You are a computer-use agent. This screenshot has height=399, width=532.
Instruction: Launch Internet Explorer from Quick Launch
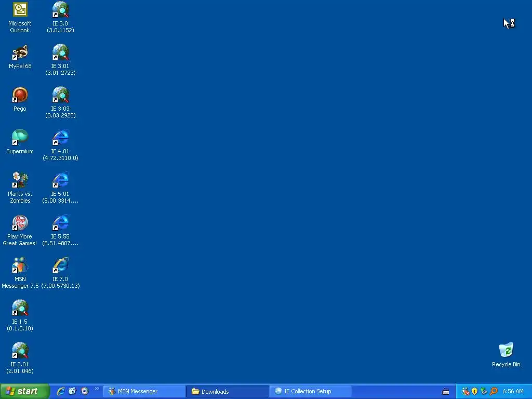(x=61, y=391)
